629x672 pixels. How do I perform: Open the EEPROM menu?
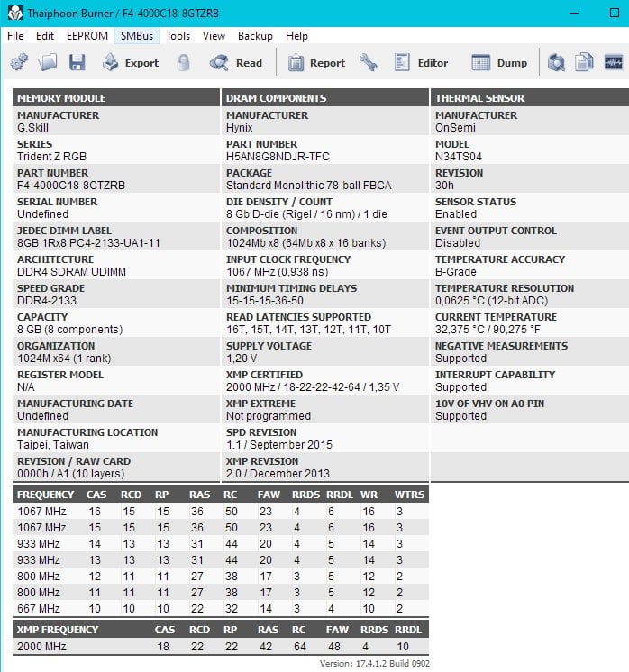87,36
